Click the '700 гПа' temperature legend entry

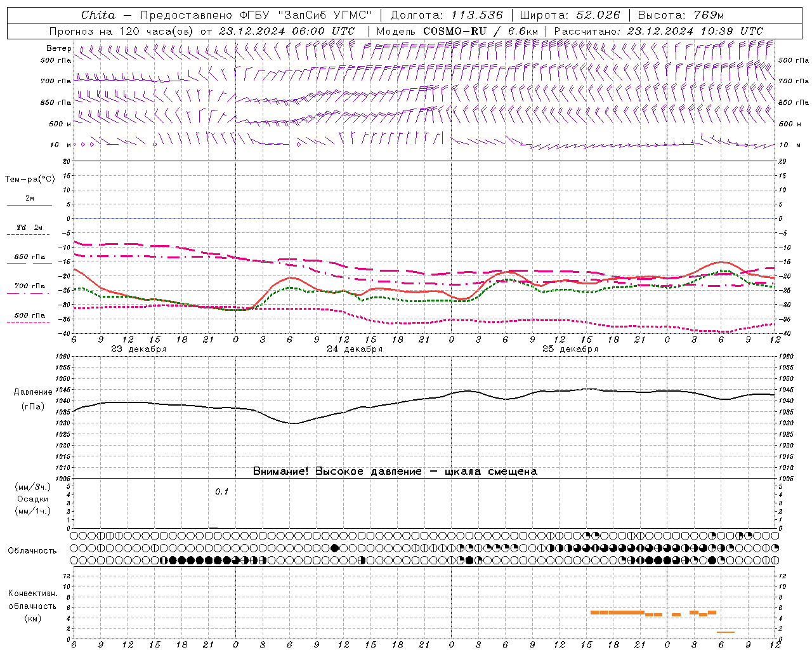coord(29,286)
